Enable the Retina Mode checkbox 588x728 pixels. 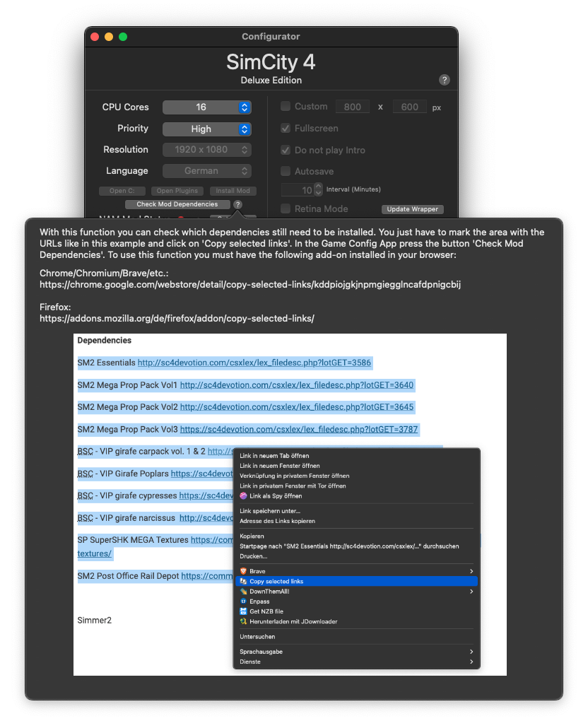[286, 209]
